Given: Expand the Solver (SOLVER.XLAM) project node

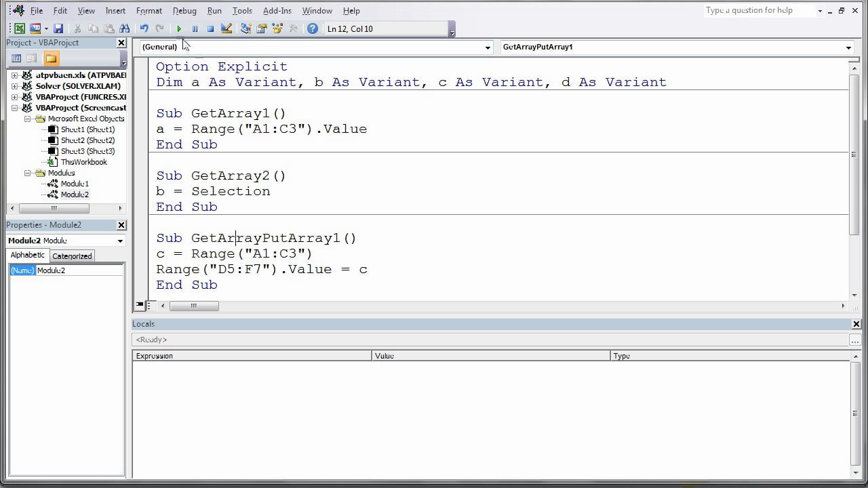Looking at the screenshot, I should pos(14,86).
